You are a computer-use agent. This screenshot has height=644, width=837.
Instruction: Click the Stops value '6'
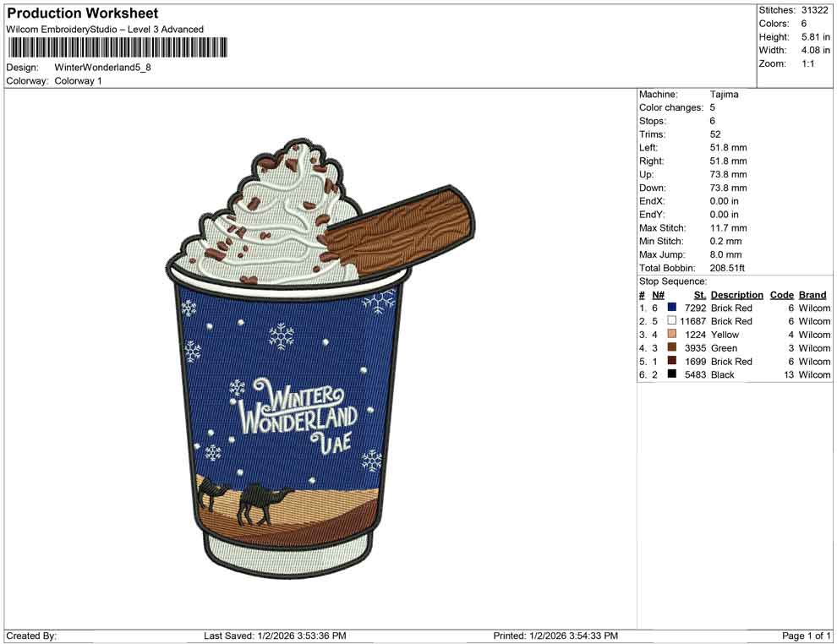712,121
